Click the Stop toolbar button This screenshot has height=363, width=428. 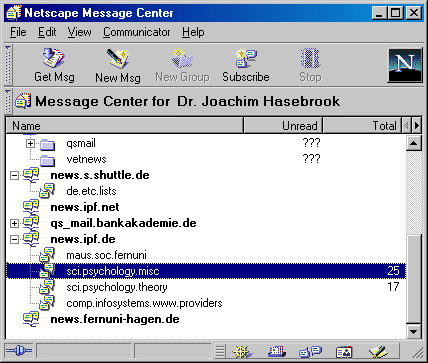tap(310, 66)
